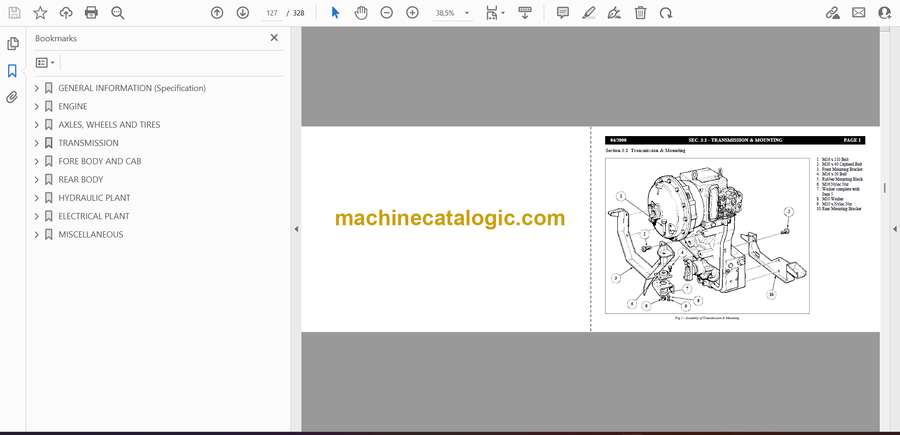Go to previous page with up arrow
Viewport: 900px width, 435px height.
tap(217, 13)
